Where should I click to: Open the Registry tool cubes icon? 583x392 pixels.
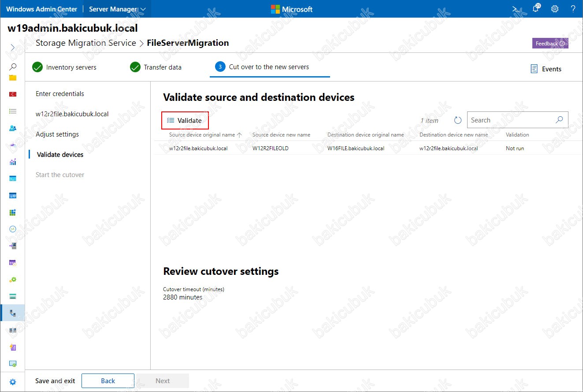tap(13, 212)
